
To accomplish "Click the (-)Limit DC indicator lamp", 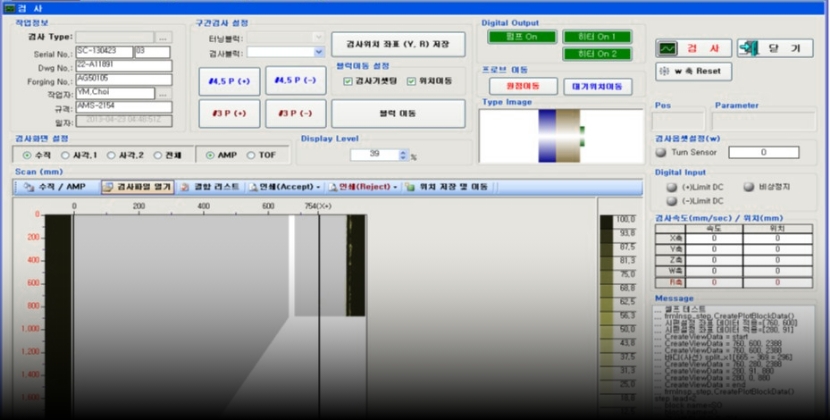I will point(671,201).
